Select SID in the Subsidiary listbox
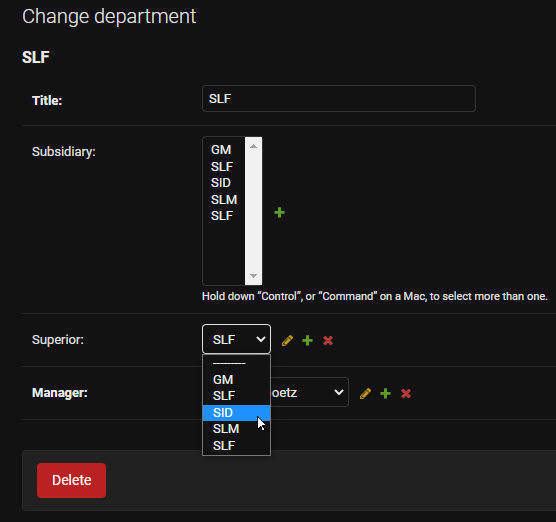The height and width of the screenshot is (522, 556). pos(224,183)
